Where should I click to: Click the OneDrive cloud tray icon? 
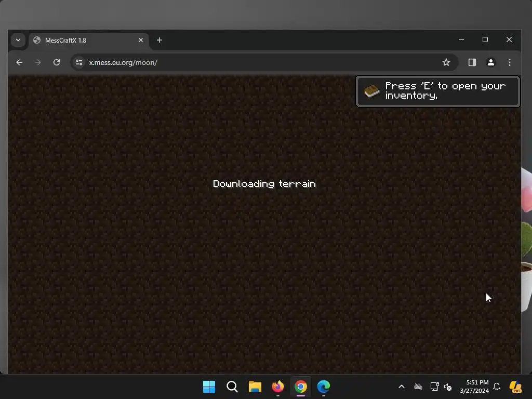[x=418, y=387]
